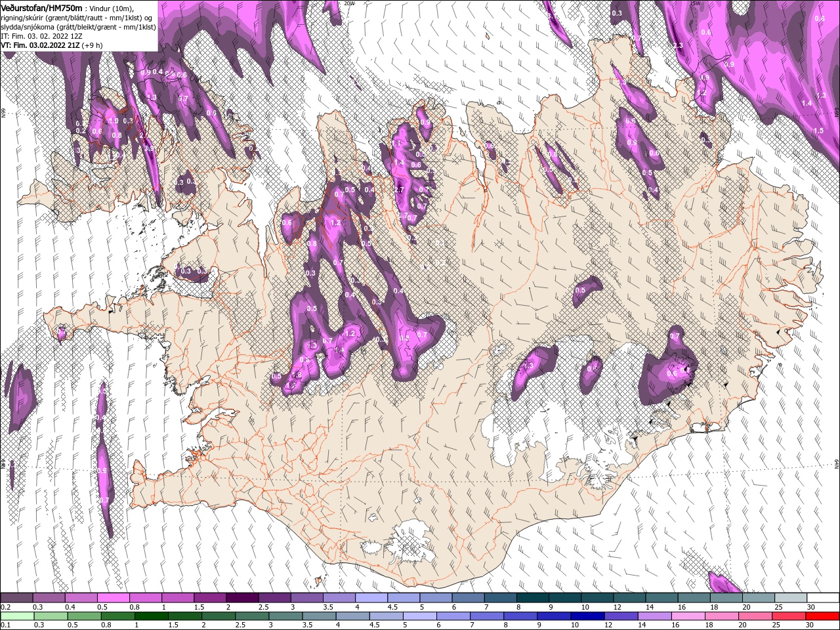Click the snow legend swatch between 14 and 16
This screenshot has height=630, width=840.
[661, 598]
